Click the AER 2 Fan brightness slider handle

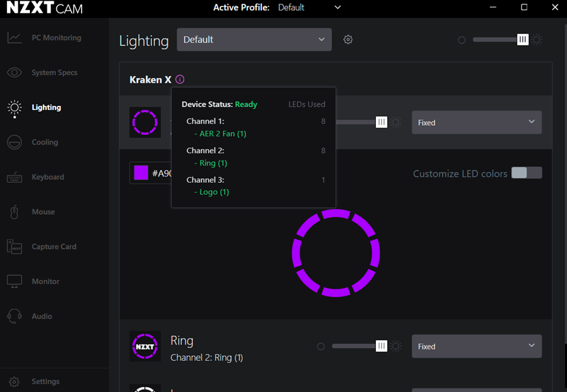tap(381, 122)
